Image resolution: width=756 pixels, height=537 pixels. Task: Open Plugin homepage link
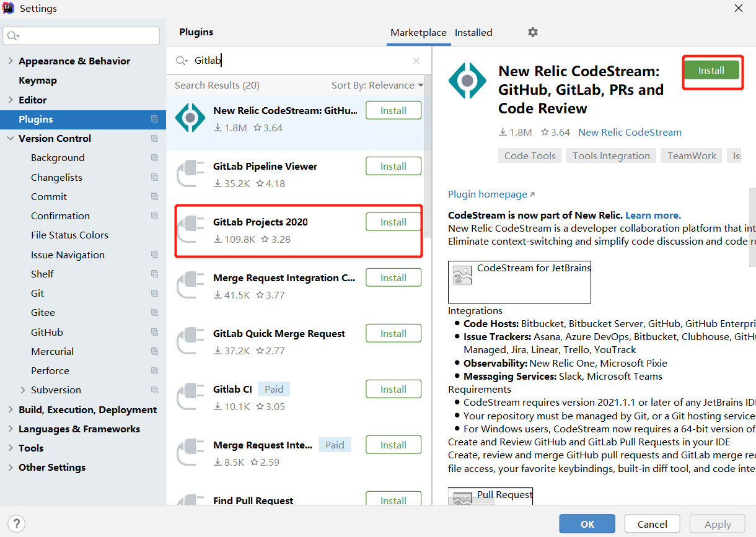coord(491,194)
